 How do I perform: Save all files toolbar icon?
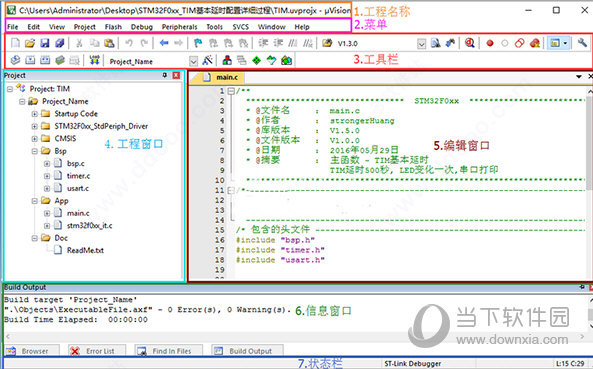point(59,43)
